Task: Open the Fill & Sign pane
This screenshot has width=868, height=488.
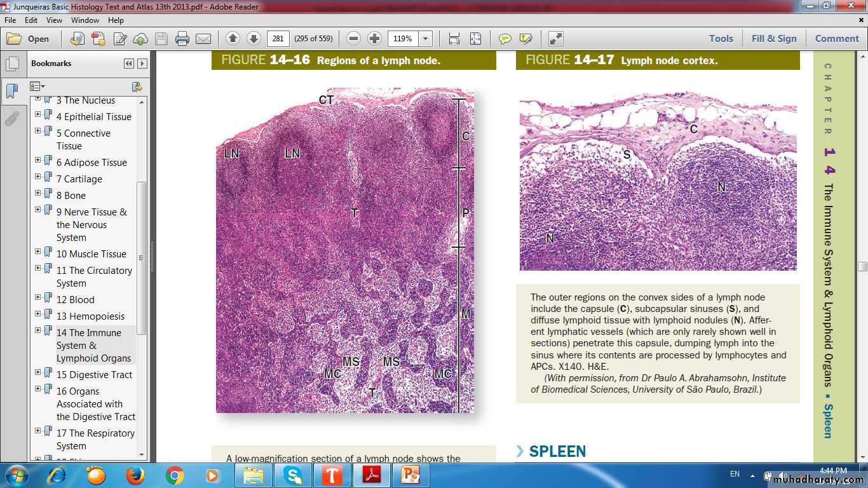Action: pos(774,39)
